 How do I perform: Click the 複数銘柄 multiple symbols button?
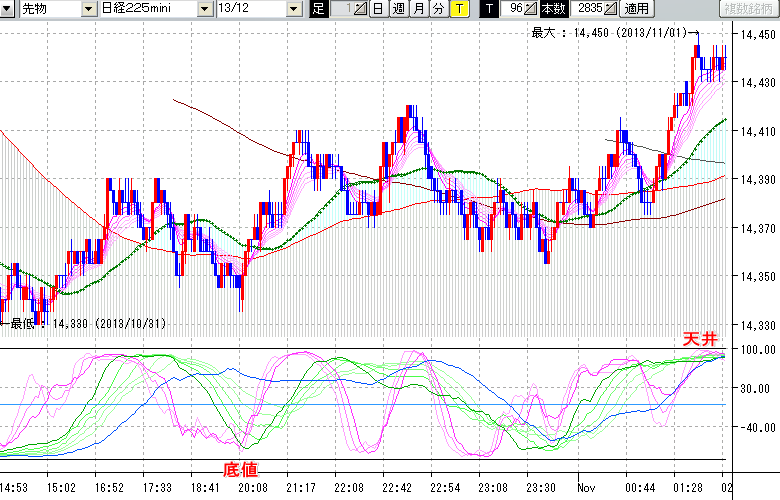coord(749,9)
